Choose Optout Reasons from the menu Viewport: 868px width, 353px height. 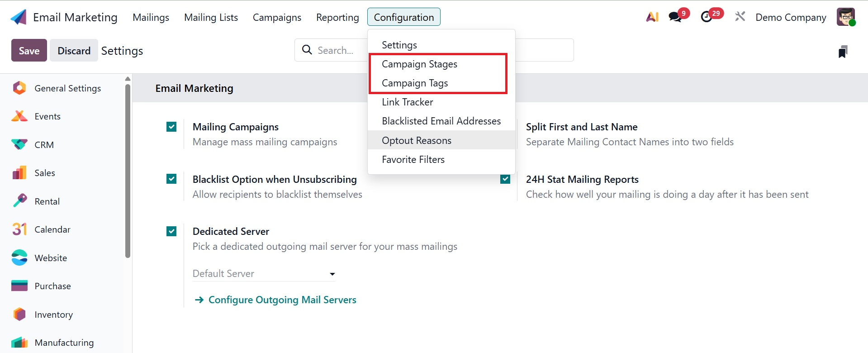pos(417,140)
